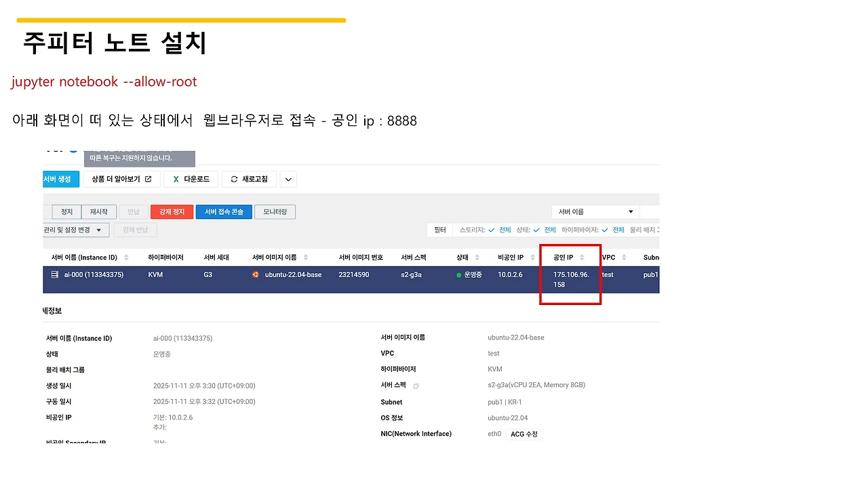Click the Ubuntu image icon in the server row
Viewport: 868px width, 488px height.
coord(255,274)
